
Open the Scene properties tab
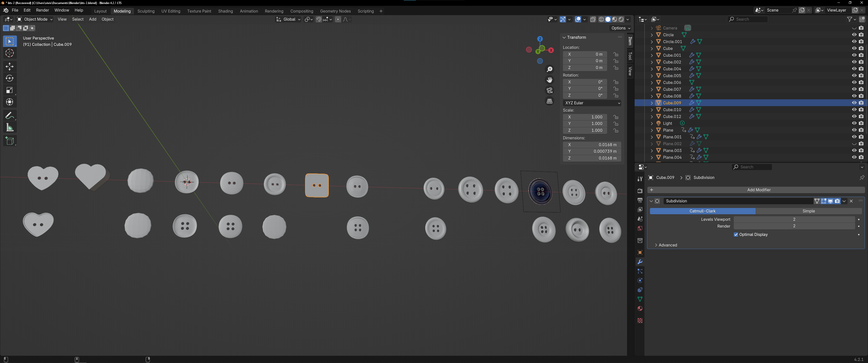[x=640, y=219]
